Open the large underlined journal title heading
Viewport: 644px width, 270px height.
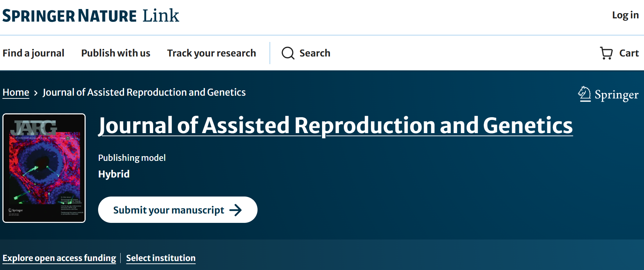(x=335, y=125)
